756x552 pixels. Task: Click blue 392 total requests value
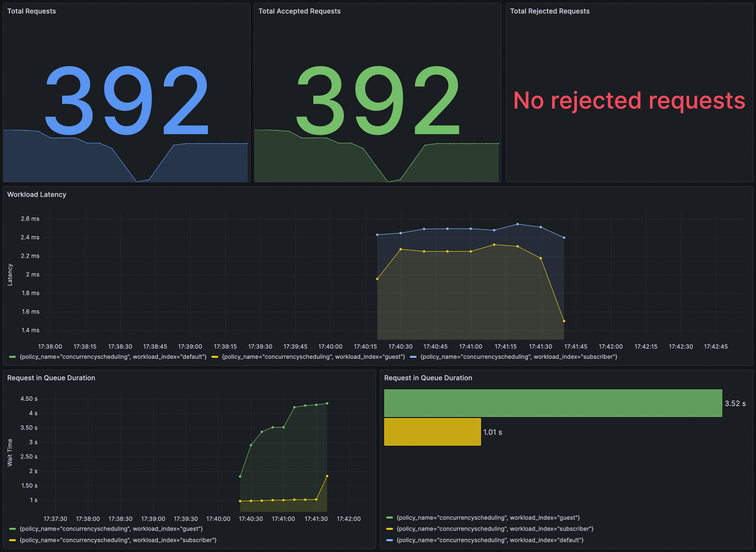[x=126, y=100]
